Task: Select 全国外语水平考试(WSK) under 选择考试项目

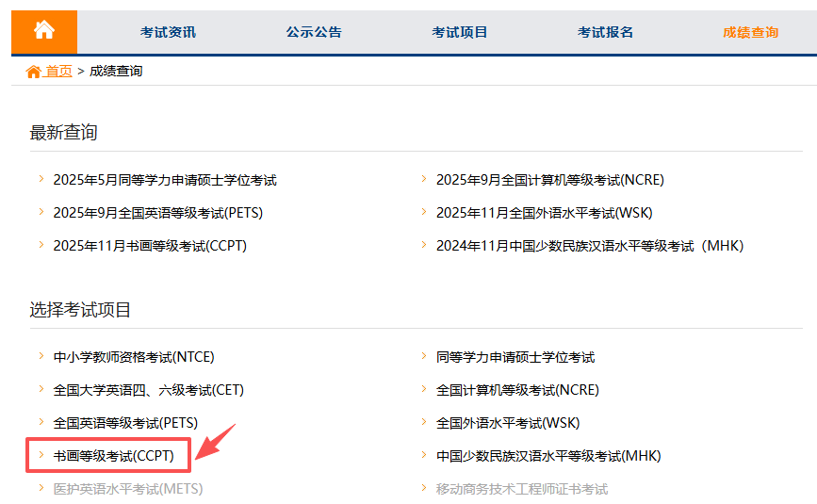Action: 508,423
